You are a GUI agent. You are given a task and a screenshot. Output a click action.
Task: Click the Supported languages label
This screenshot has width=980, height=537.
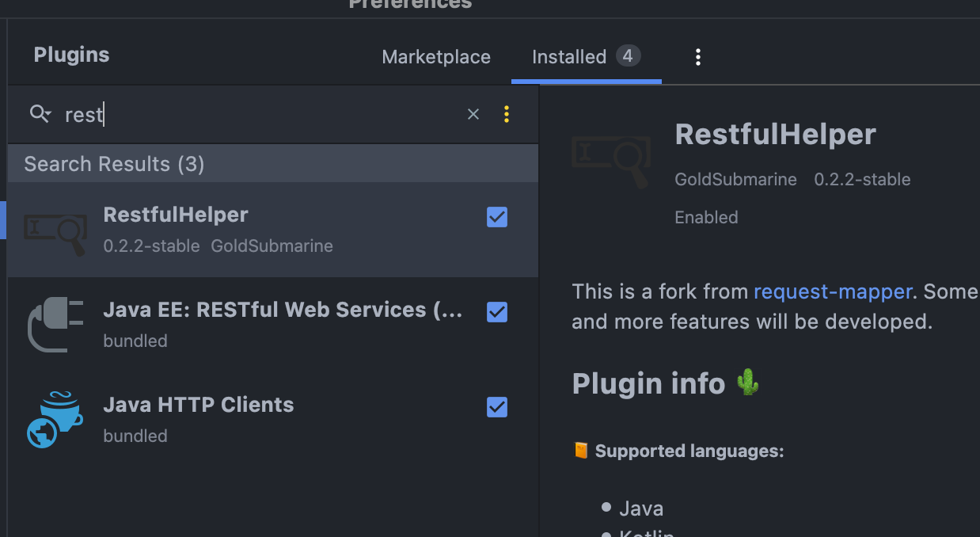click(x=689, y=451)
